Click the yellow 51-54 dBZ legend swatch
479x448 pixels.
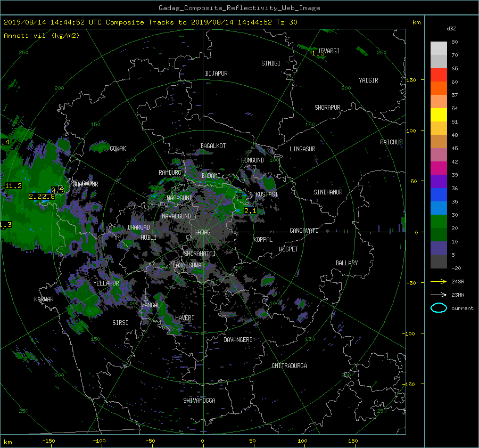click(439, 115)
